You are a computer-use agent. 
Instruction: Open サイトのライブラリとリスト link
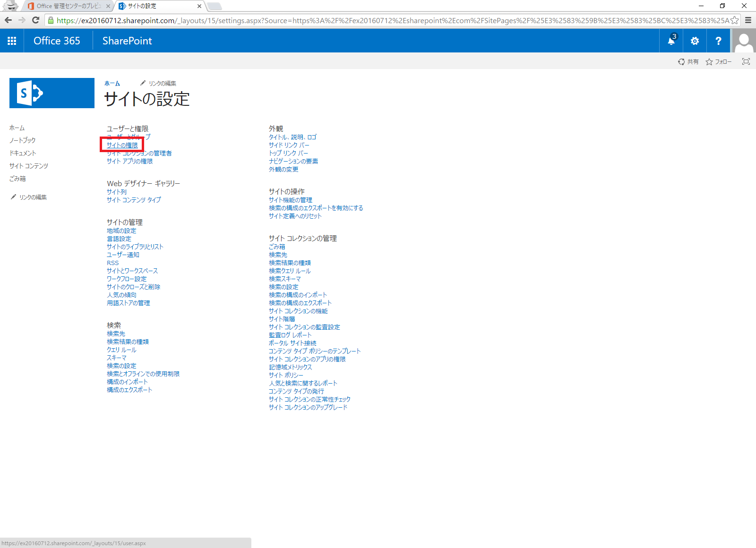(x=135, y=247)
